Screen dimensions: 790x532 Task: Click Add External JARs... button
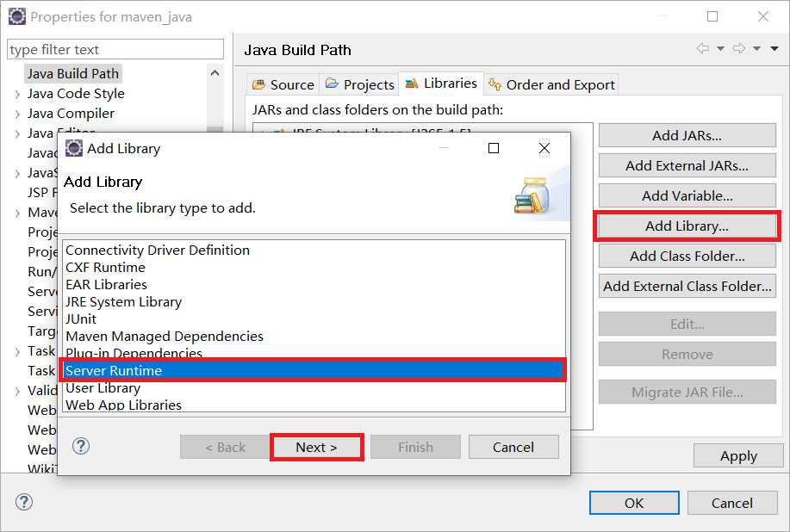click(x=687, y=165)
